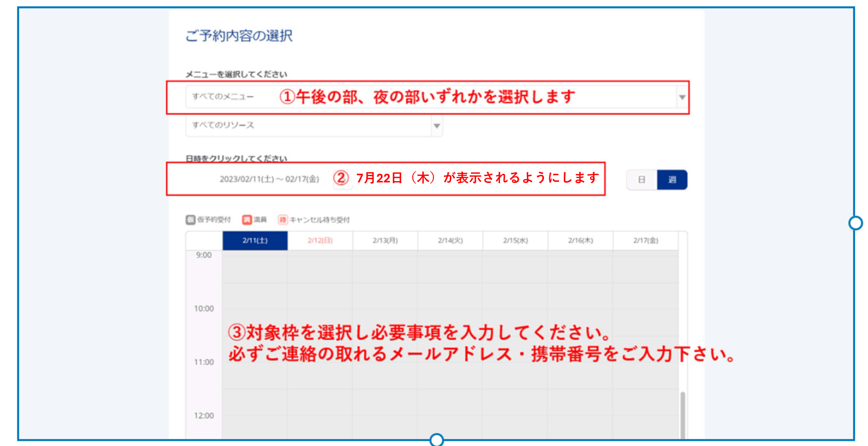The height and width of the screenshot is (446, 868).
Task: Open the すべてのメニュー dropdown
Action: pos(437,97)
